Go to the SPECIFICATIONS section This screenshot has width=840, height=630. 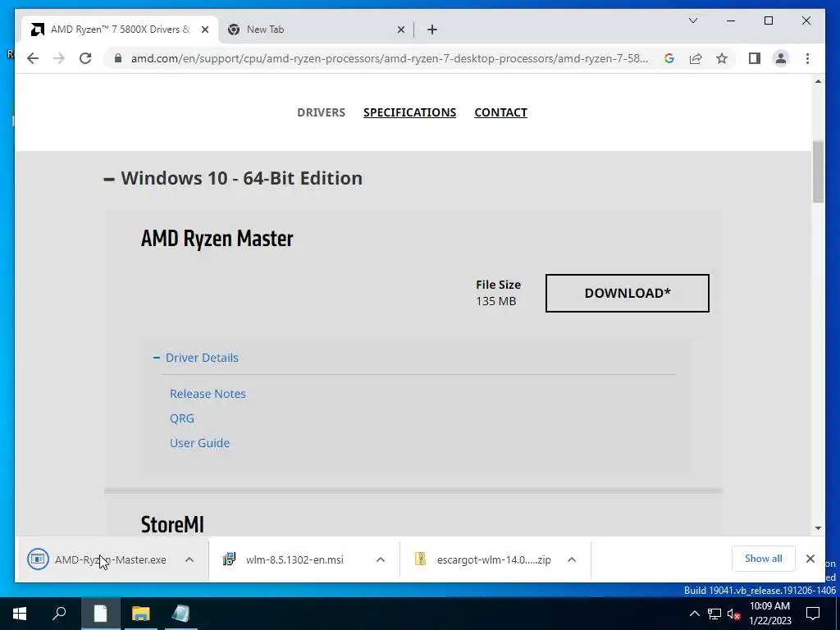click(x=410, y=112)
